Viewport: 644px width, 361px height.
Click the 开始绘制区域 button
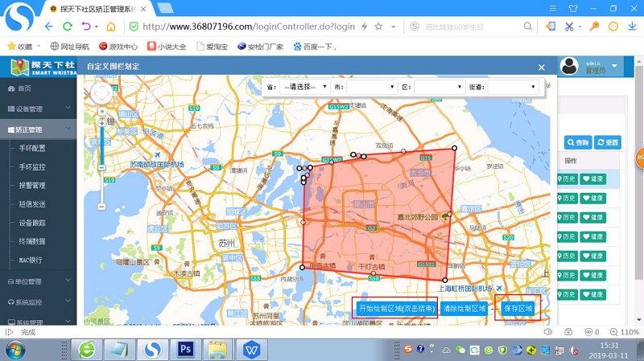click(x=396, y=308)
